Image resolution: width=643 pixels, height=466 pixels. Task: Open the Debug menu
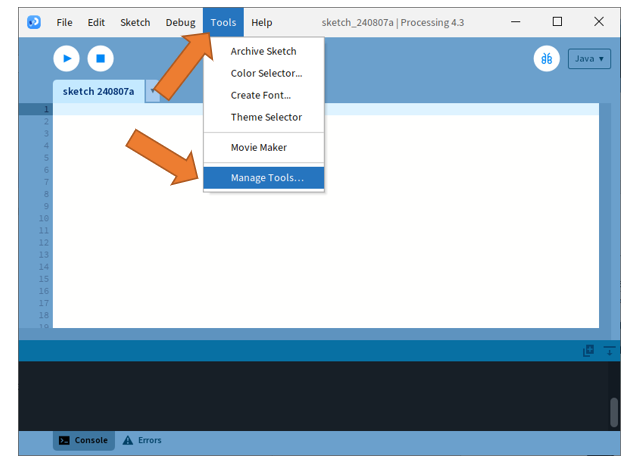point(180,23)
